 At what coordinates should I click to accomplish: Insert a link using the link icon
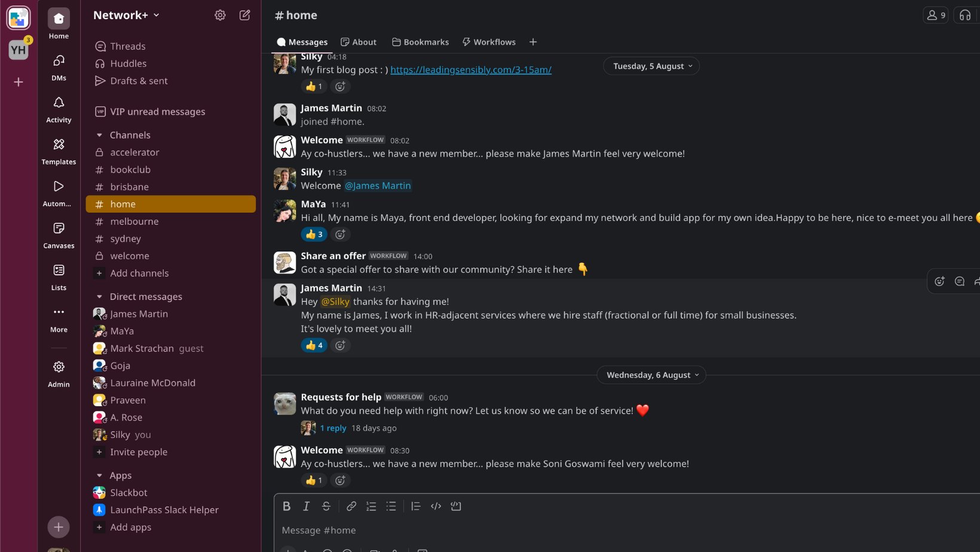pyautogui.click(x=351, y=506)
